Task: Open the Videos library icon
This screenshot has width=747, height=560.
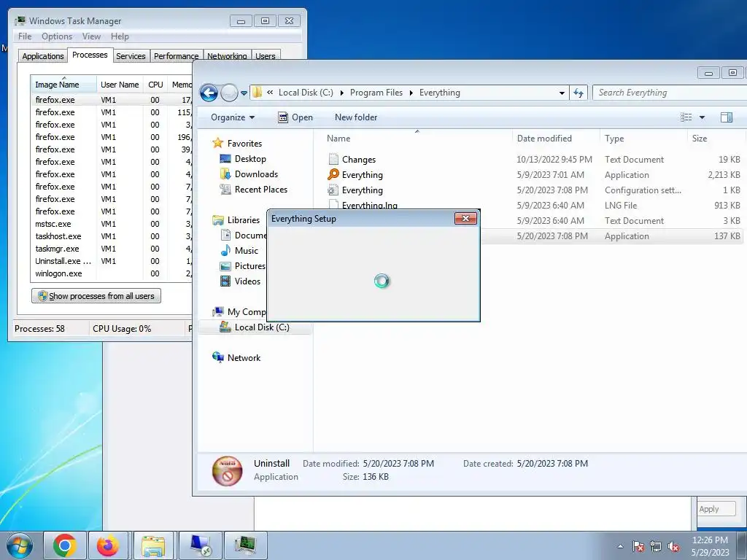Action: pos(225,281)
